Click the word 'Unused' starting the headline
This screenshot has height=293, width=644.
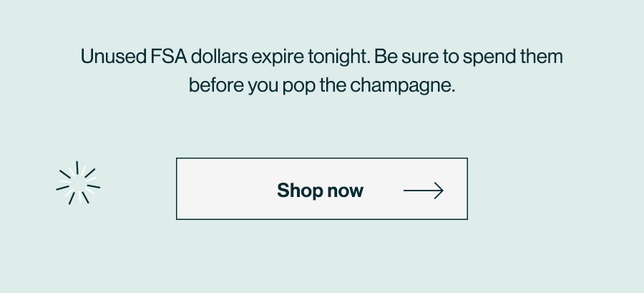coord(113,57)
